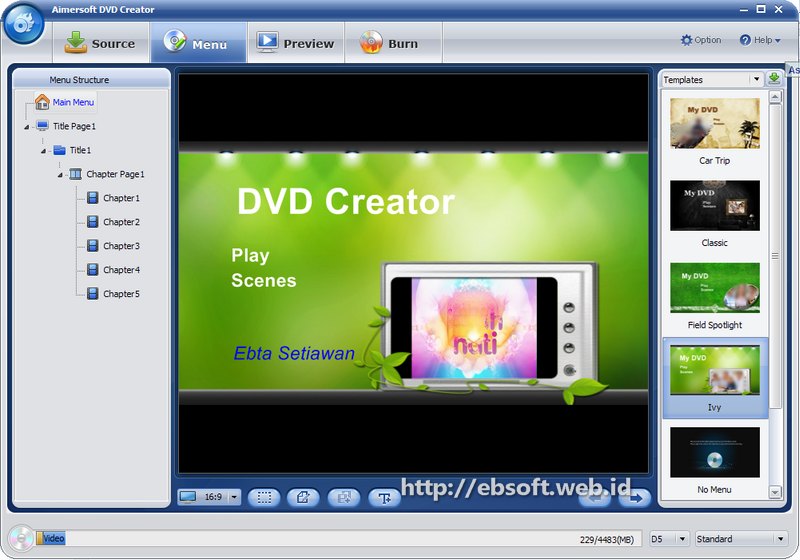Click the disc icon in status bar
The width and height of the screenshot is (800, 560).
click(21, 538)
